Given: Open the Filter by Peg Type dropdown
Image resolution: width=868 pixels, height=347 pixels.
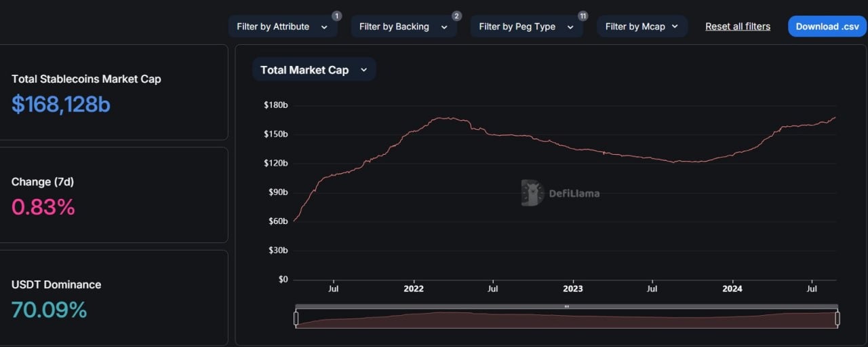Looking at the screenshot, I should [526, 27].
